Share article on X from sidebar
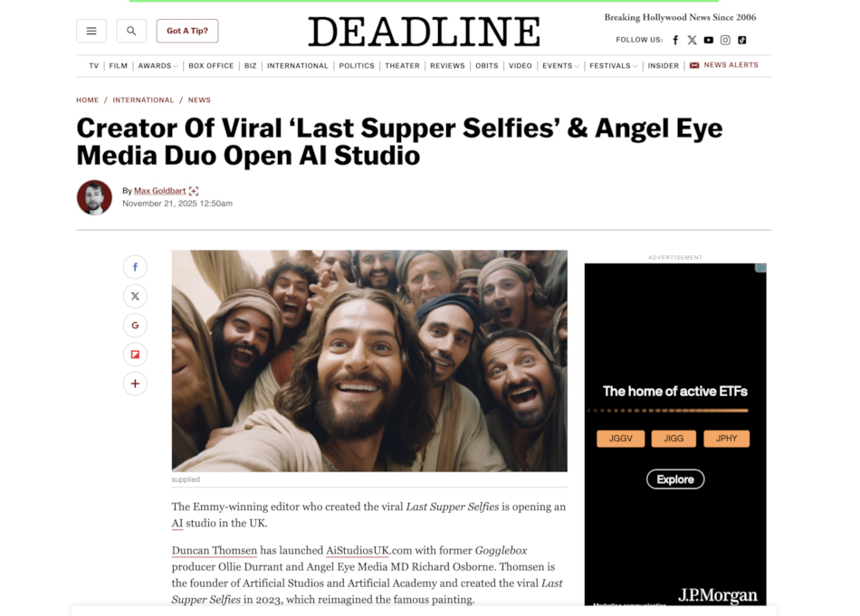860x616 pixels. 135,297
